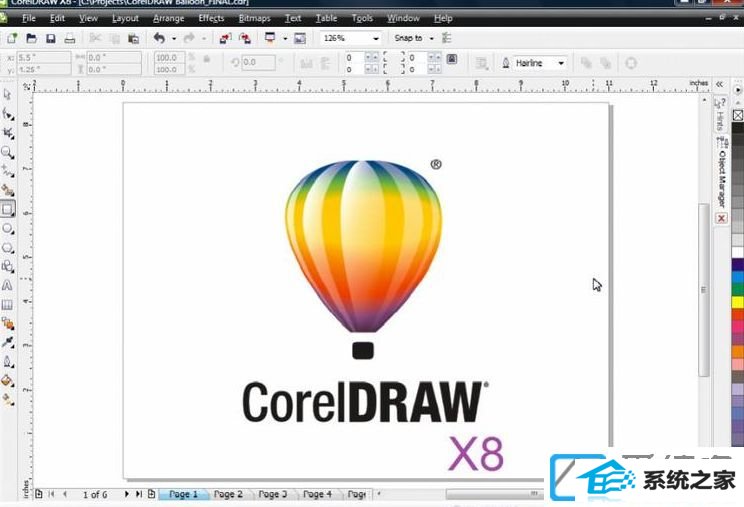Click the rotation angle input field
This screenshot has width=744, height=507.
(258, 63)
